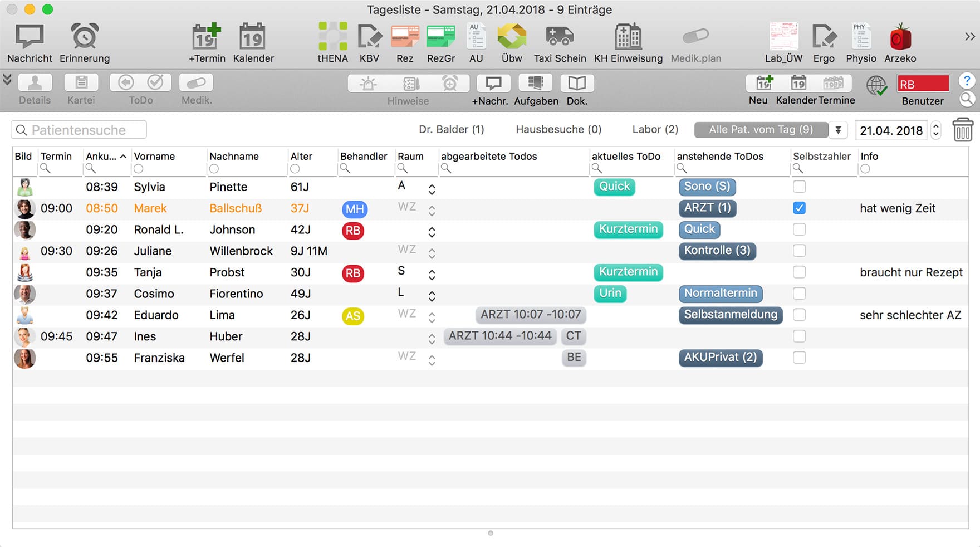The height and width of the screenshot is (547, 980).
Task: Click the ARZT (1) todo tag
Action: coord(707,208)
